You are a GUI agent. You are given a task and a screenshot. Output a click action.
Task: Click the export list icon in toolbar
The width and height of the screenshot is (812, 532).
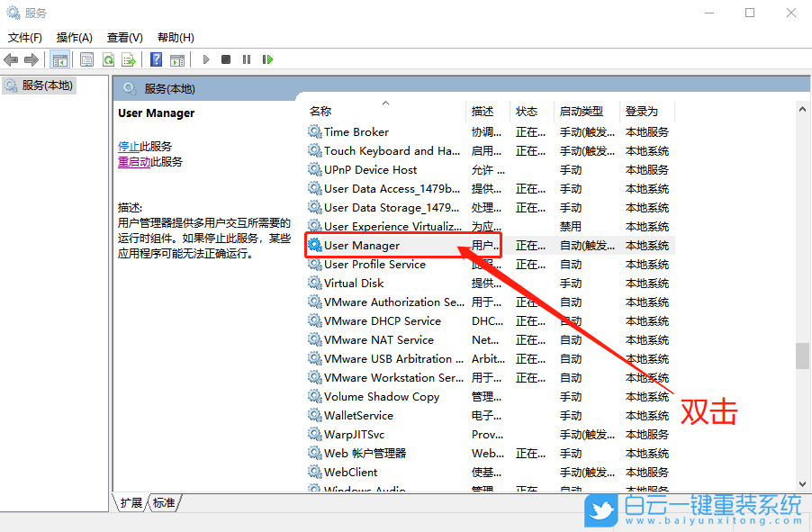pyautogui.click(x=129, y=59)
